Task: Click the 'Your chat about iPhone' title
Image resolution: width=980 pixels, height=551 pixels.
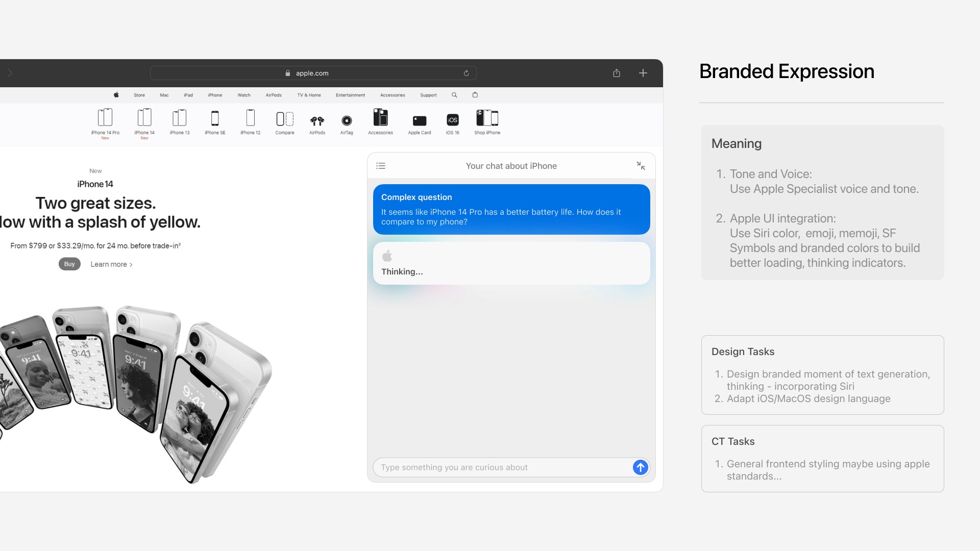Action: tap(511, 166)
